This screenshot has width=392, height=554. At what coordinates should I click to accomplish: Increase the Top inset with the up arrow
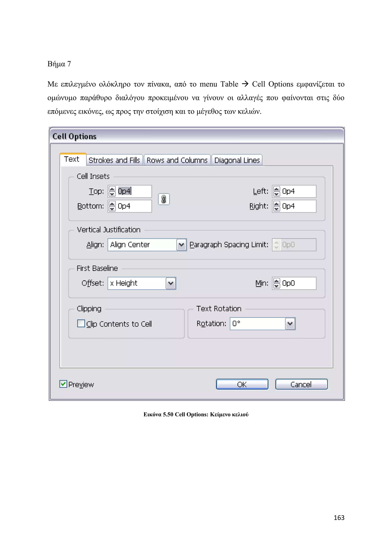click(x=112, y=189)
